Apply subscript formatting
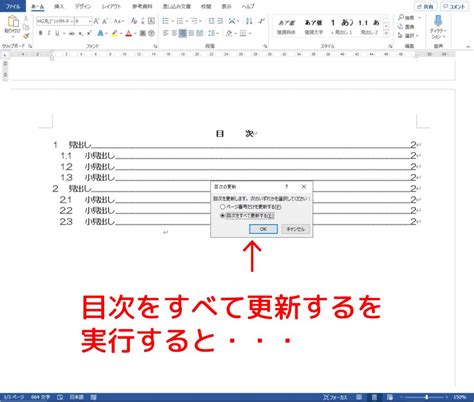This screenshot has height=402, width=474. coord(81,33)
